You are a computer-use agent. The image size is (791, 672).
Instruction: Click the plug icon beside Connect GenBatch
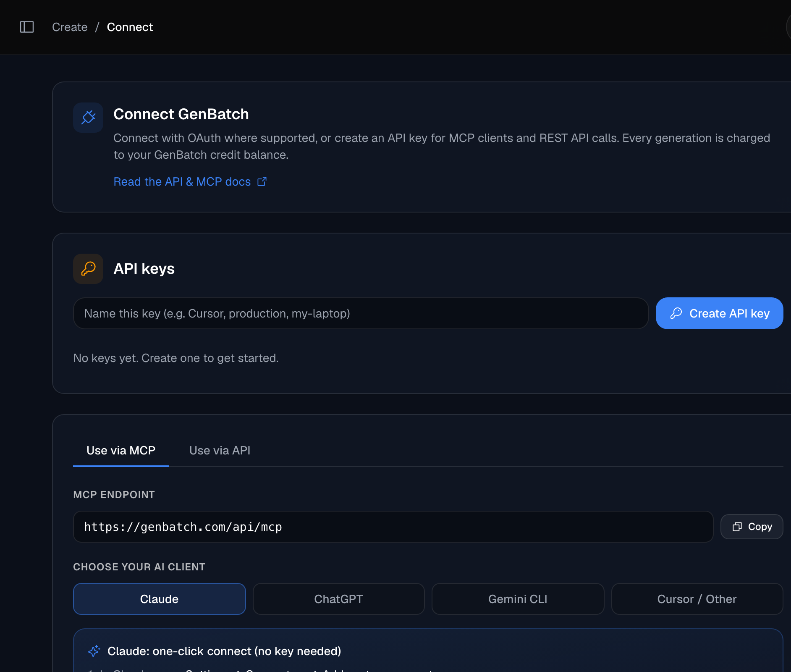(x=88, y=118)
